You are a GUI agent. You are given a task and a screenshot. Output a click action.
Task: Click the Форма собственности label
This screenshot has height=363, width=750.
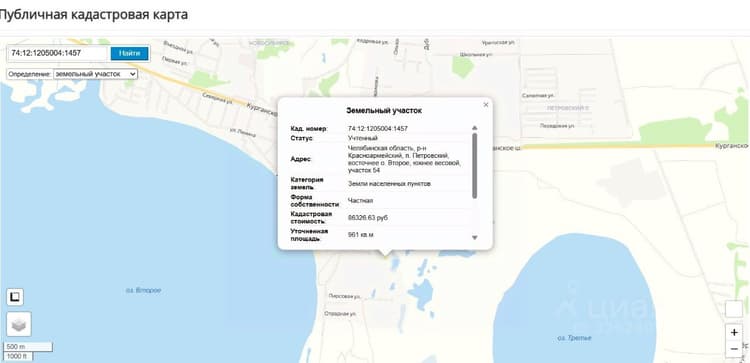[x=315, y=201]
